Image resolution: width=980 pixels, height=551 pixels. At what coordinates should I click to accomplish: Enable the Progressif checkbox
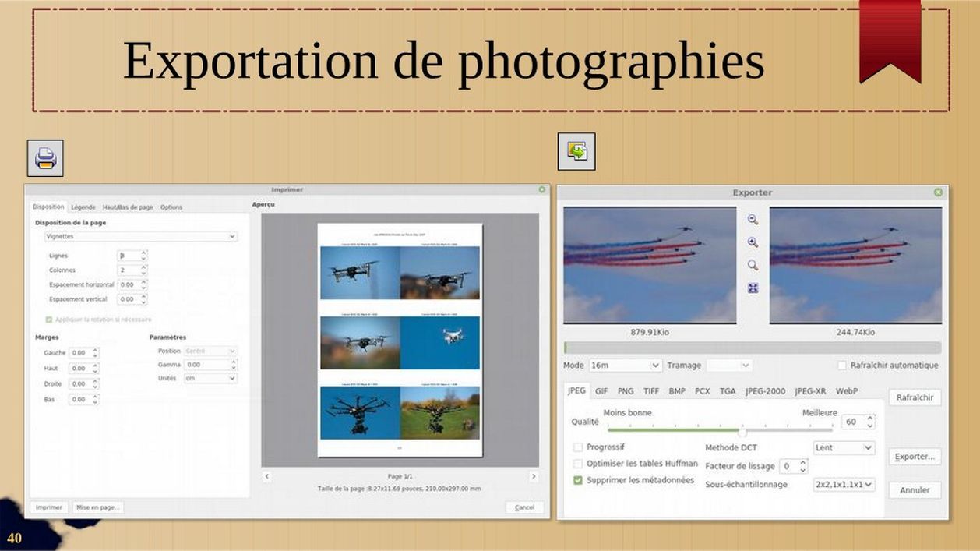point(578,447)
